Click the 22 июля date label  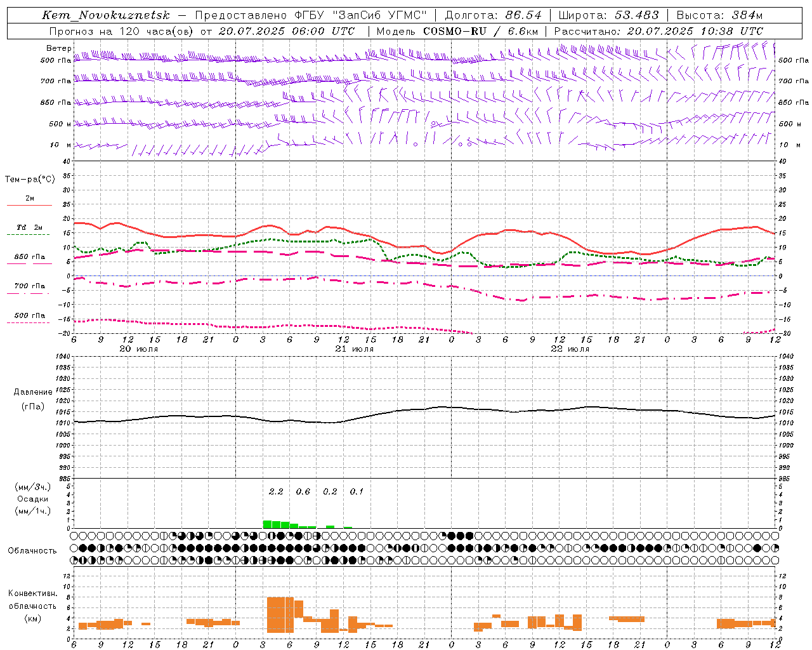[570, 348]
